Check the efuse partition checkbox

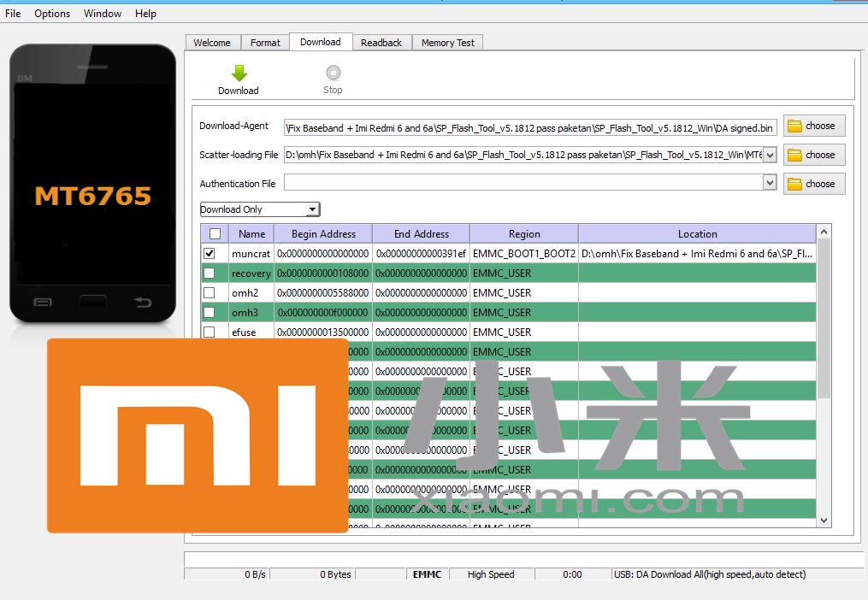point(210,332)
